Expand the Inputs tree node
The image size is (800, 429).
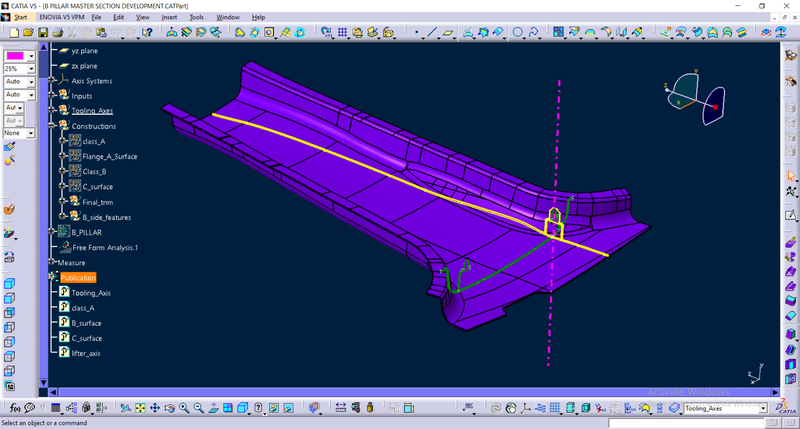point(52,96)
